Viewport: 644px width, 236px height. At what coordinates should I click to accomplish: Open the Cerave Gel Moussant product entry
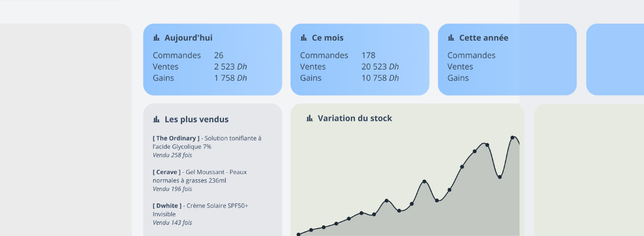point(200,176)
